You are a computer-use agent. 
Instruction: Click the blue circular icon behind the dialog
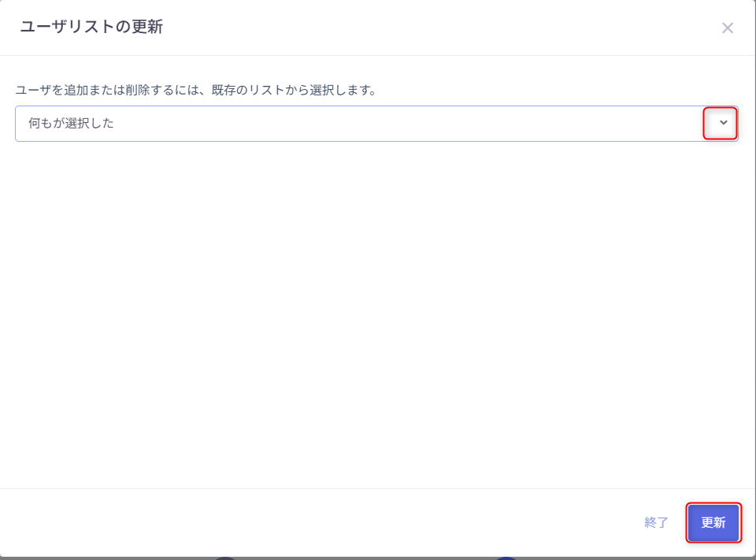[x=508, y=557]
